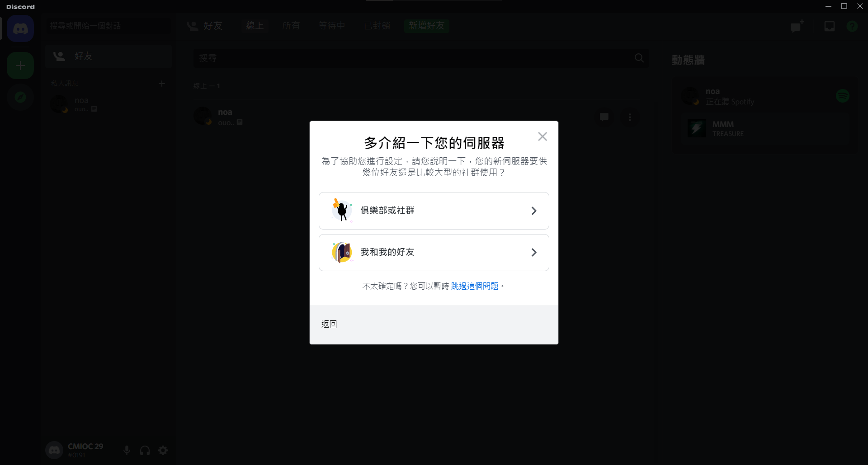Click the 搜尋或開始一個對話 search box

coord(108,26)
